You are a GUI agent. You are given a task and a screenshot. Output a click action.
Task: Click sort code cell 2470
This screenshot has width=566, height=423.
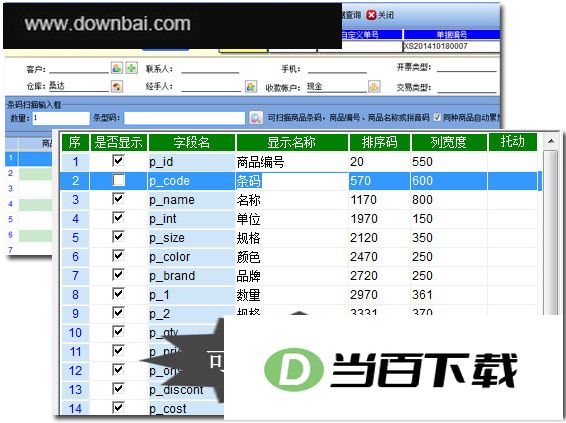pyautogui.click(x=379, y=257)
